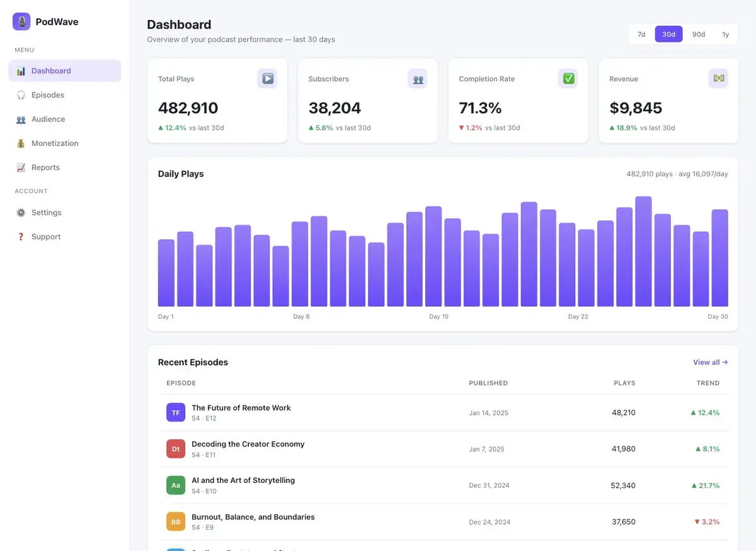
Task: Click the BB episode avatar
Action: (176, 522)
